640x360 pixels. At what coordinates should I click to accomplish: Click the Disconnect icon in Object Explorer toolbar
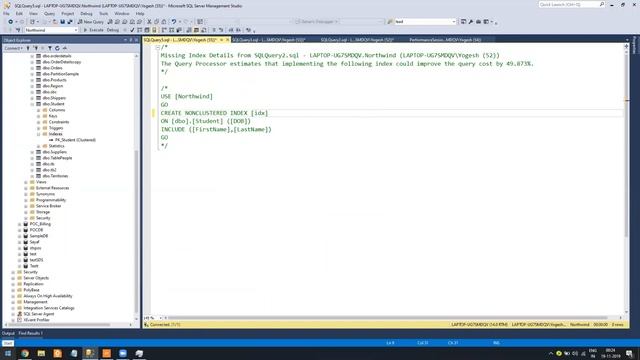point(36,48)
